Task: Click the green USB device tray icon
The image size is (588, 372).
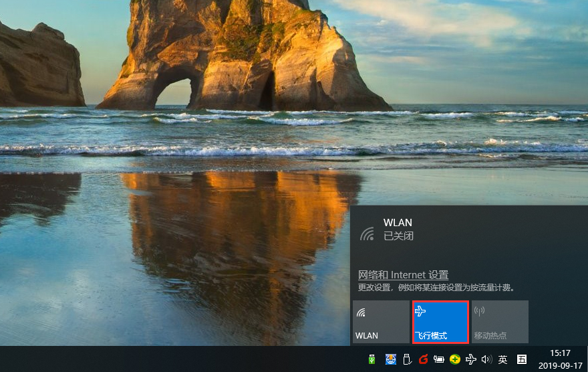Action: (x=372, y=359)
